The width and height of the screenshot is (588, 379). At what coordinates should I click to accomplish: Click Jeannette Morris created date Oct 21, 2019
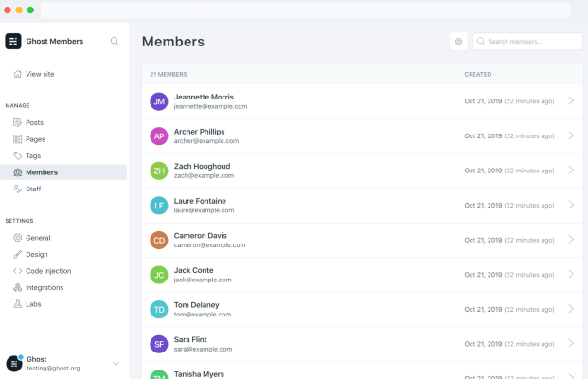coord(483,101)
